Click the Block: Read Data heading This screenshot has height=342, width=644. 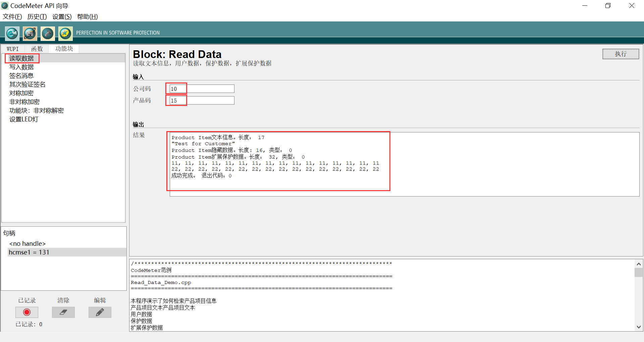tap(177, 54)
